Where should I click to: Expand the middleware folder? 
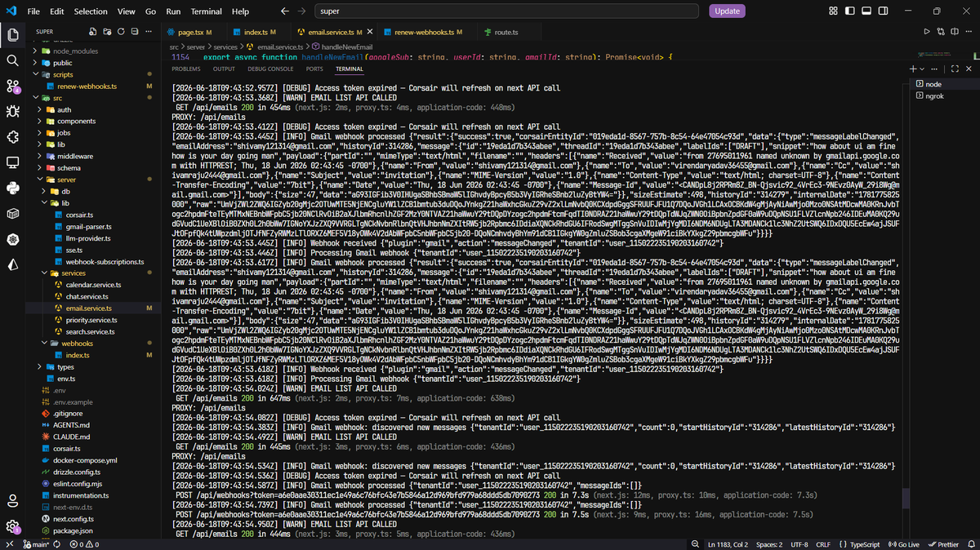(74, 156)
